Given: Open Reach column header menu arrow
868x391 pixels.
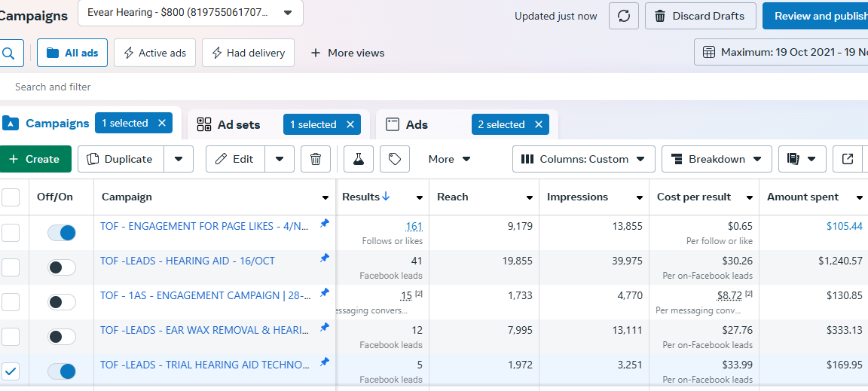Looking at the screenshot, I should point(529,197).
